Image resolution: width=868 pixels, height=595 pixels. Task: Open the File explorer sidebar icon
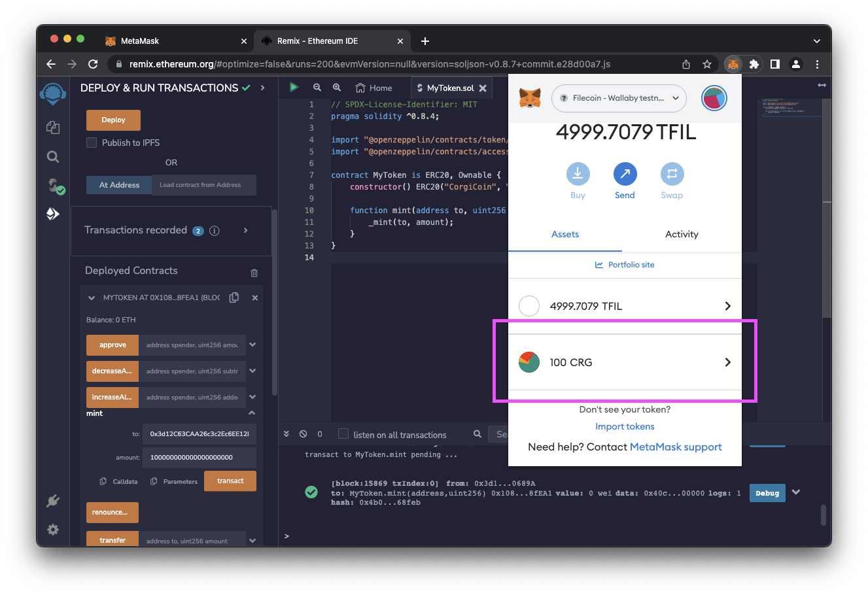point(53,127)
